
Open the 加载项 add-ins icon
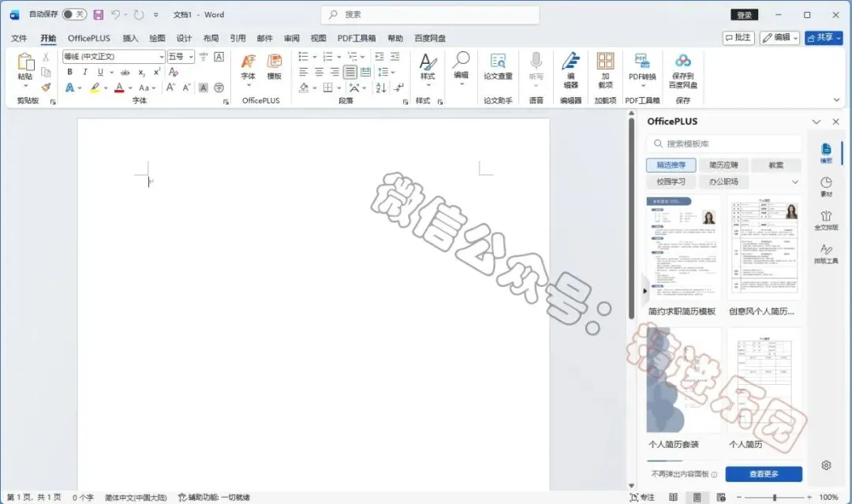tap(605, 71)
